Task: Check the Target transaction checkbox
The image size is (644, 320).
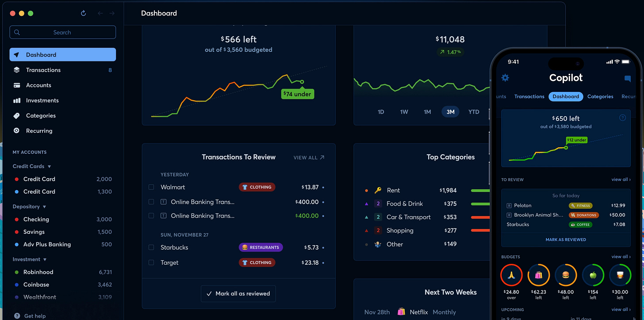Action: point(151,263)
